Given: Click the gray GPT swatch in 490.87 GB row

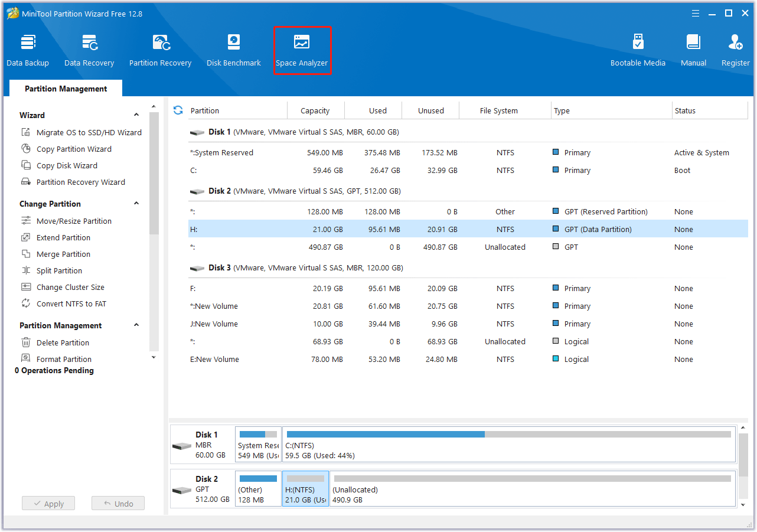Looking at the screenshot, I should click(x=556, y=247).
